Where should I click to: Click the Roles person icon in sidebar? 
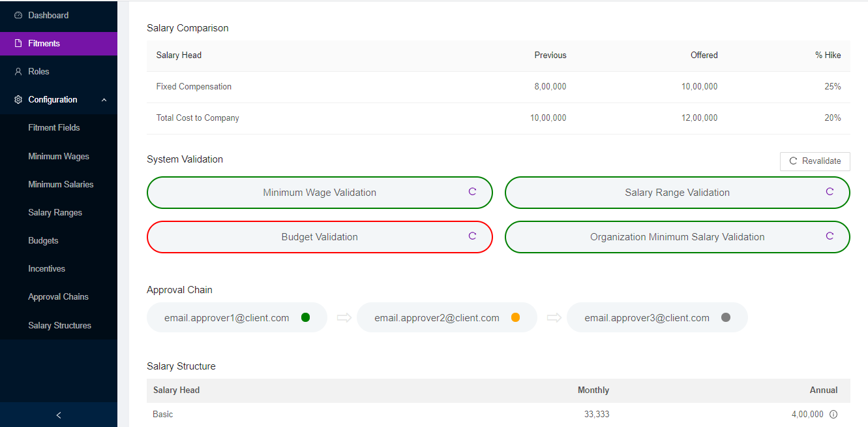coord(18,72)
